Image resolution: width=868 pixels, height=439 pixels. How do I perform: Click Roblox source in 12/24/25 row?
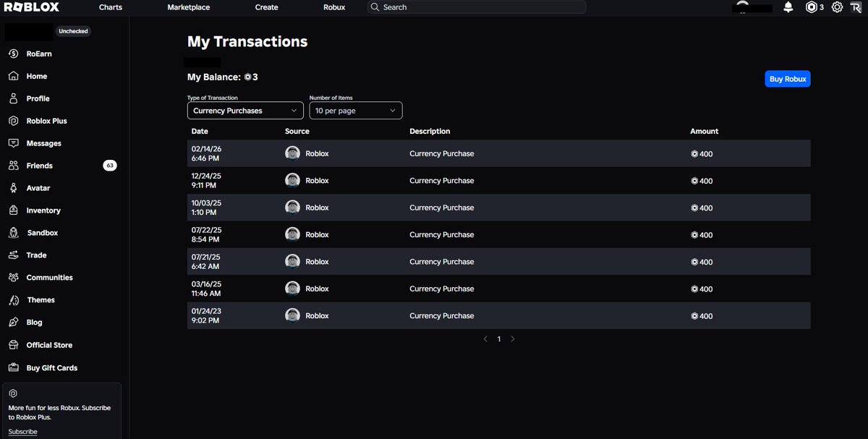[317, 181]
